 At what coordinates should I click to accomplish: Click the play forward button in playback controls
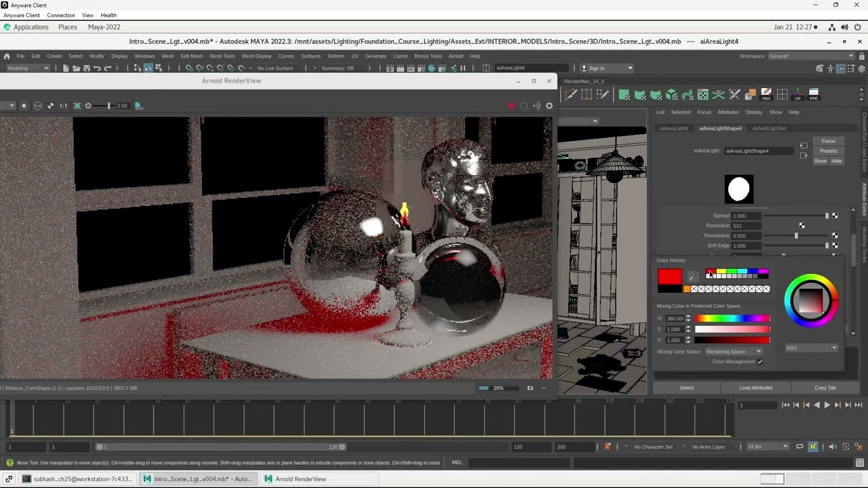(x=827, y=405)
